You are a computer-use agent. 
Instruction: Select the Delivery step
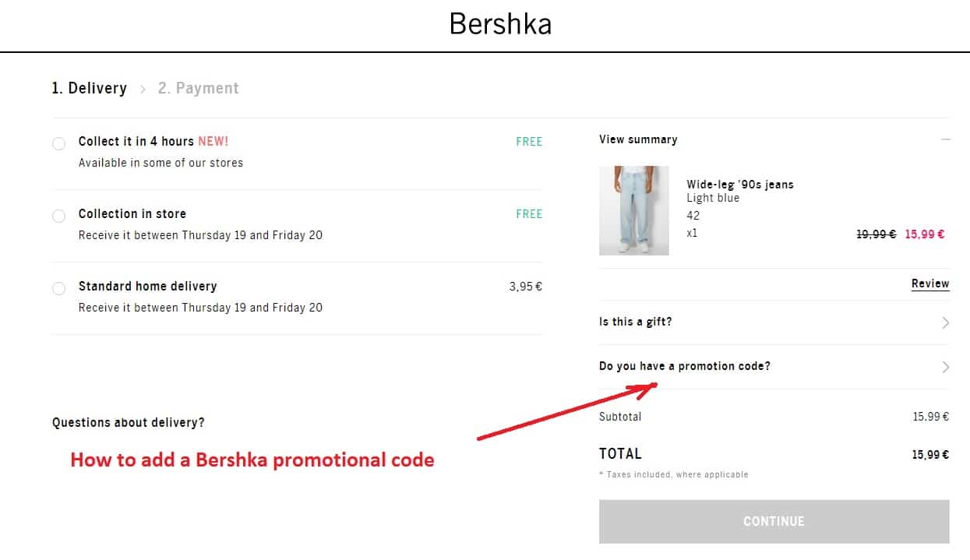89,87
